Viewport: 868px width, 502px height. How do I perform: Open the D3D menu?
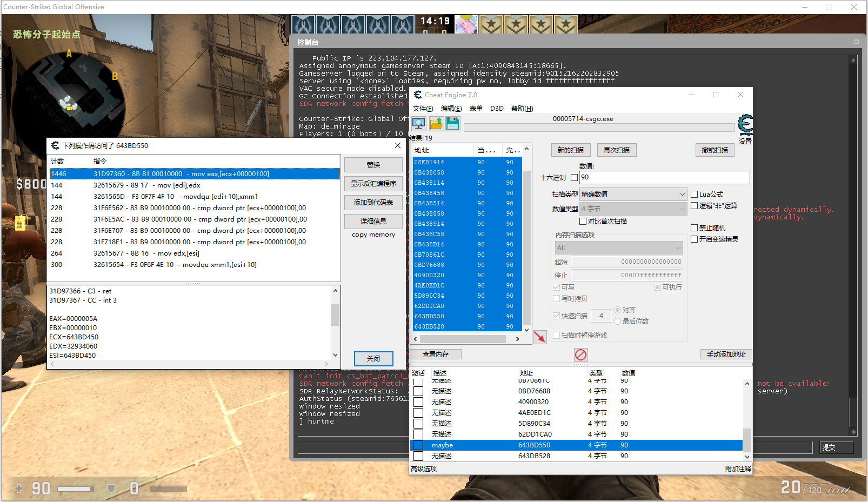tap(497, 109)
